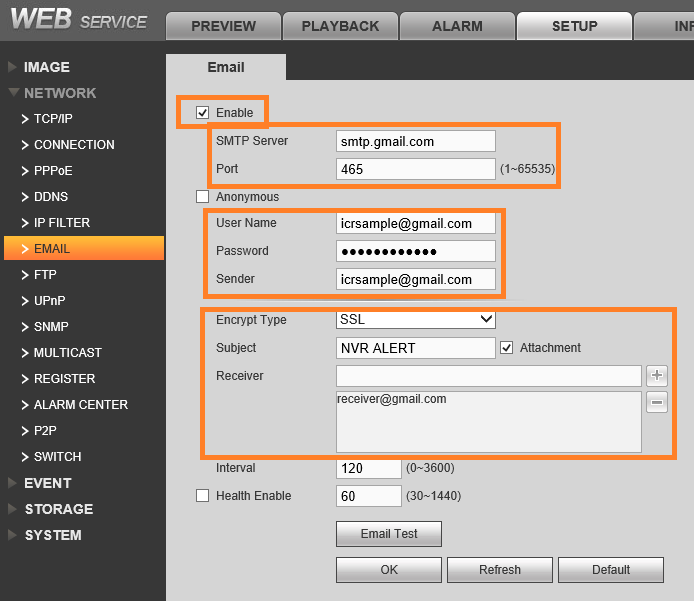
Task: Click the empty Receiver input field
Action: coord(489,376)
